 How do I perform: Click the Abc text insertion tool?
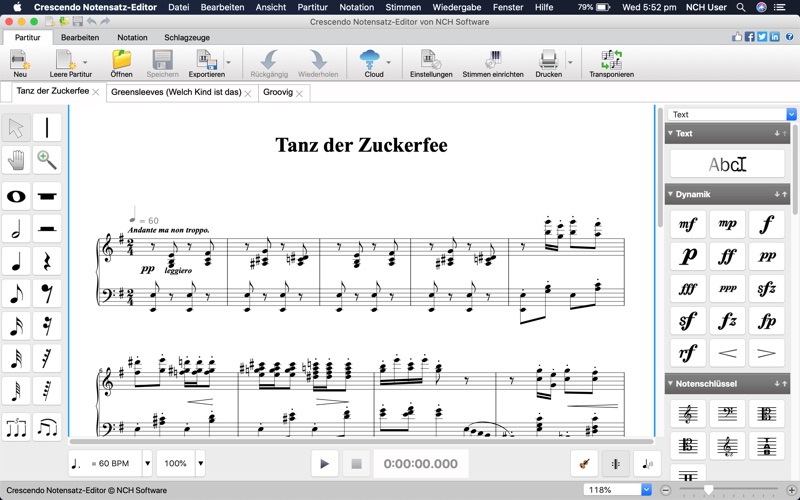[728, 164]
